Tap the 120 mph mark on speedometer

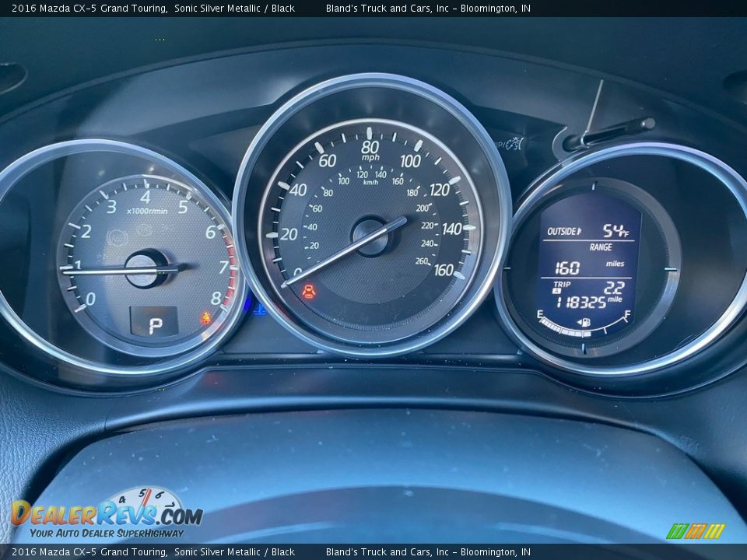coord(439,190)
